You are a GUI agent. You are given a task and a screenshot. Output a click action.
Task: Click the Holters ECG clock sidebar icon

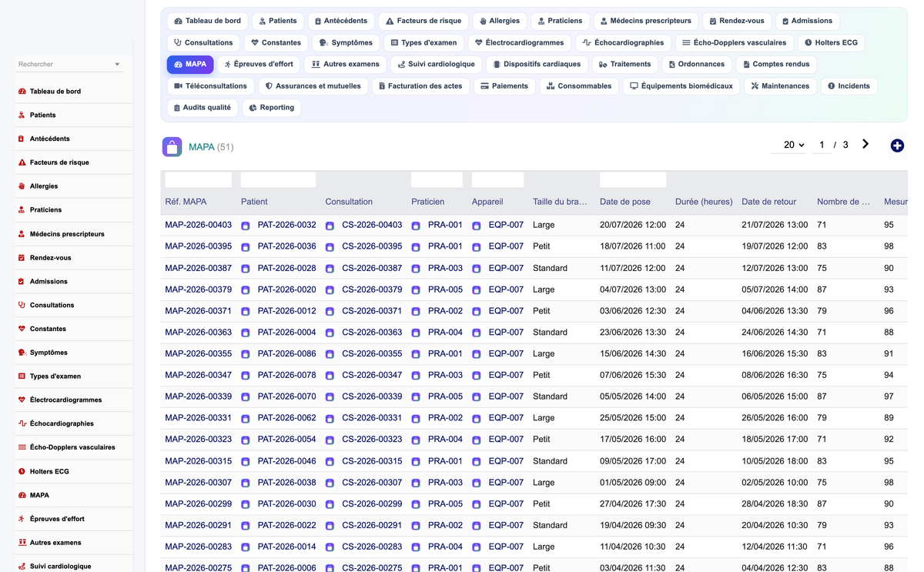22,471
